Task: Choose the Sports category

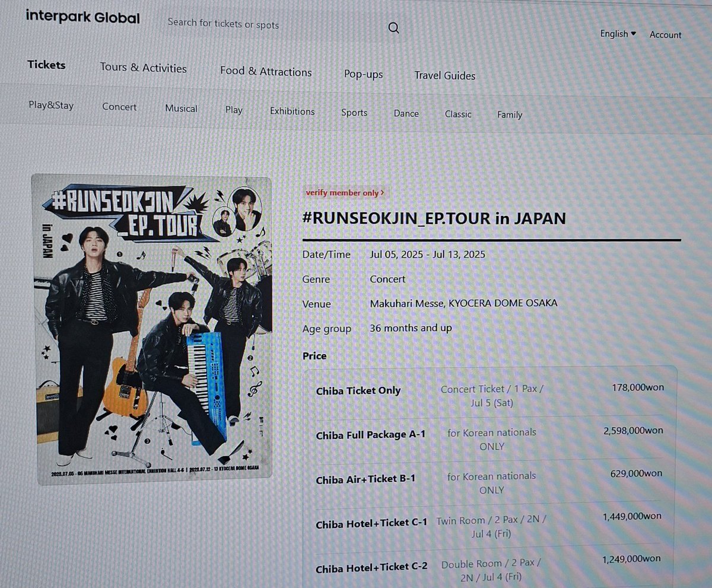Action: click(x=354, y=112)
